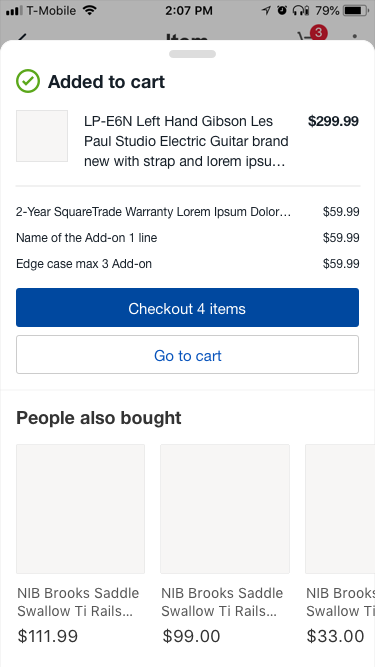Screen dimensions: 375x667
Task: Open the $33.00 Brooks Saddle product image
Action: click(x=340, y=509)
